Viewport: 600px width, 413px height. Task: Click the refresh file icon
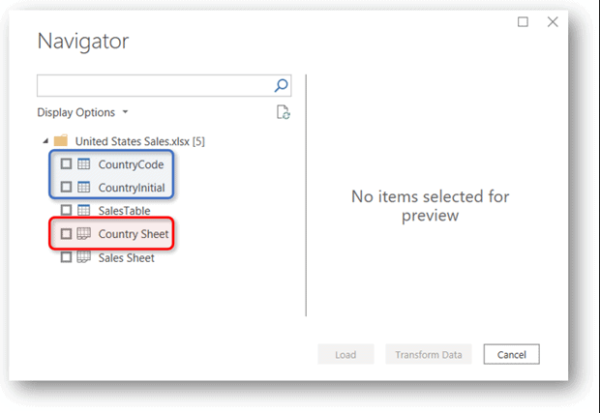point(283,113)
